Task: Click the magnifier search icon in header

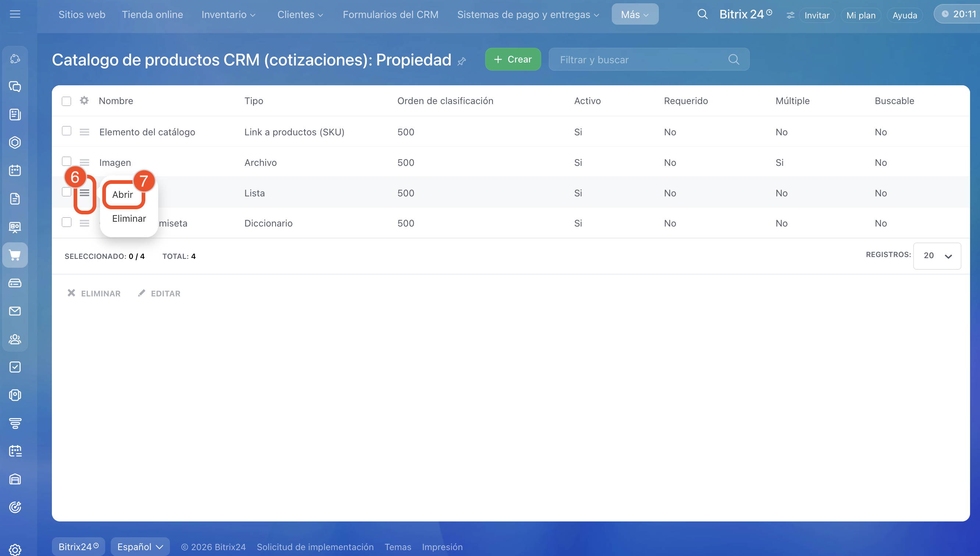Action: 702,14
